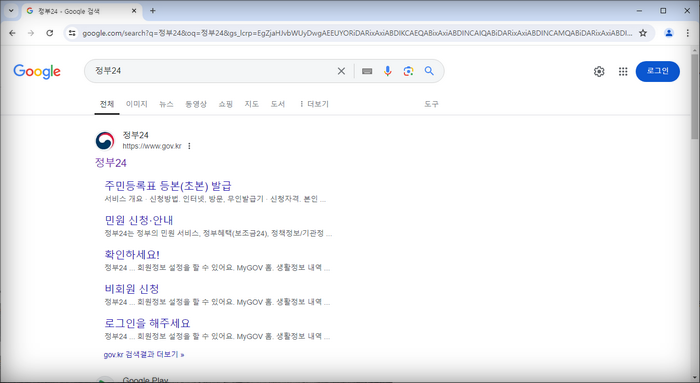Minimize the Chrome window
The width and height of the screenshot is (700, 383).
point(639,11)
